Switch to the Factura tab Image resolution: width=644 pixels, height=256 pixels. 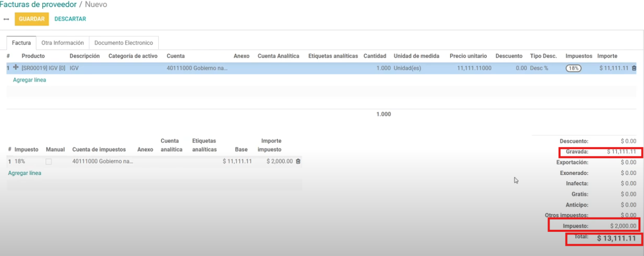point(22,43)
